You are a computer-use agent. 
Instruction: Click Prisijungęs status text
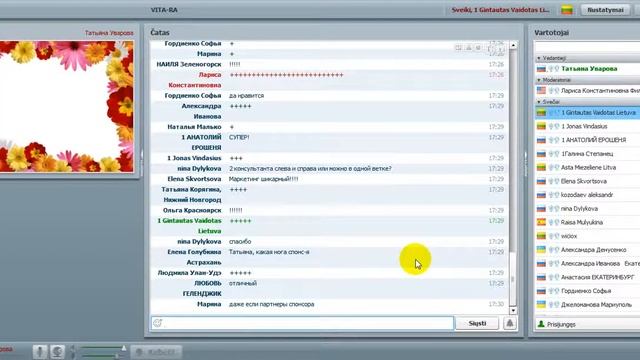[561, 324]
